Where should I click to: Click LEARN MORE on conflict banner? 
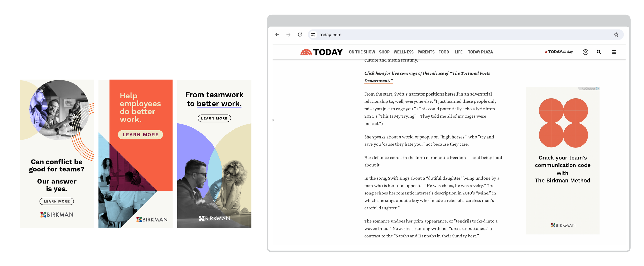click(x=57, y=201)
